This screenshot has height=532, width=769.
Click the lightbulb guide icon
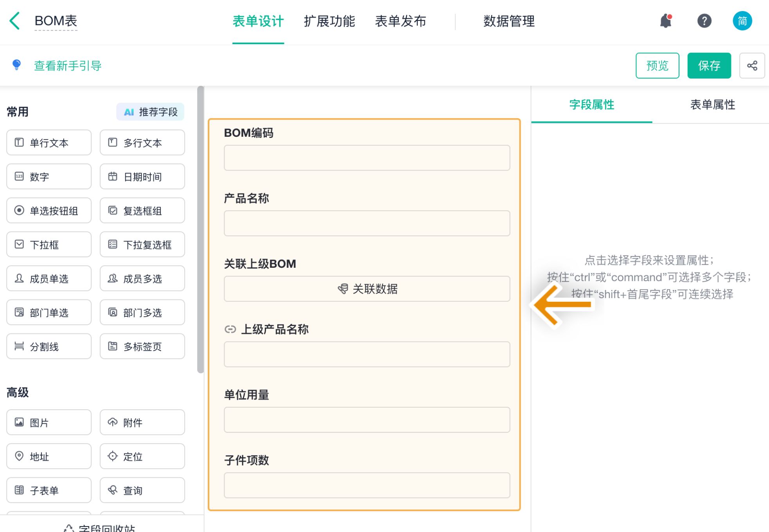click(x=16, y=65)
